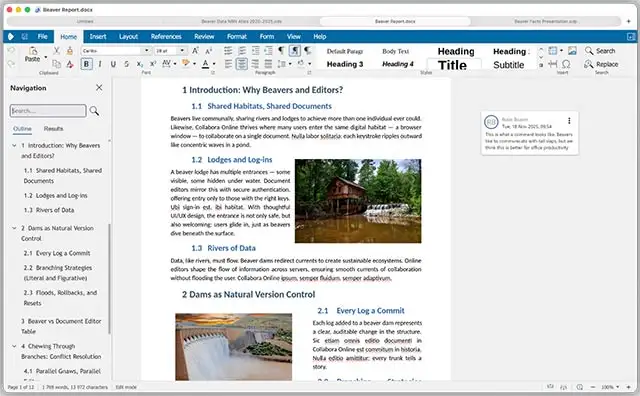Screen dimensions: 640x396
Task: Open the font name dropdown
Action: click(147, 50)
